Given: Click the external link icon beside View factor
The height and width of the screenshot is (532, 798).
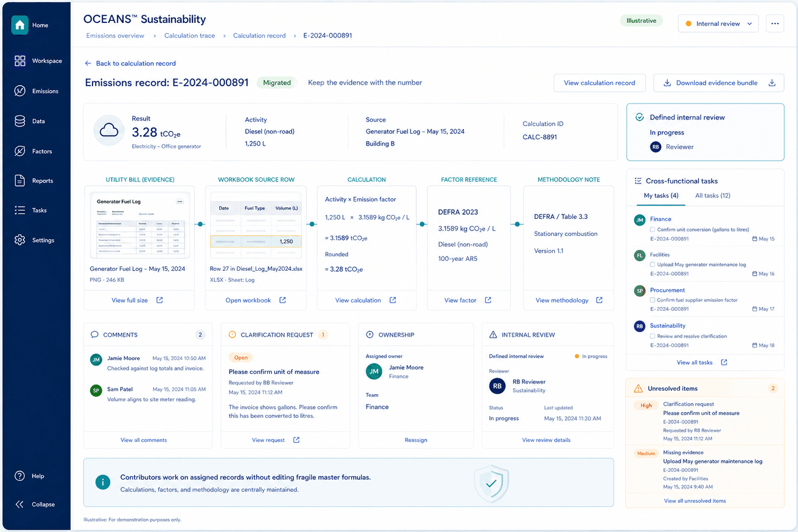Looking at the screenshot, I should pos(488,300).
